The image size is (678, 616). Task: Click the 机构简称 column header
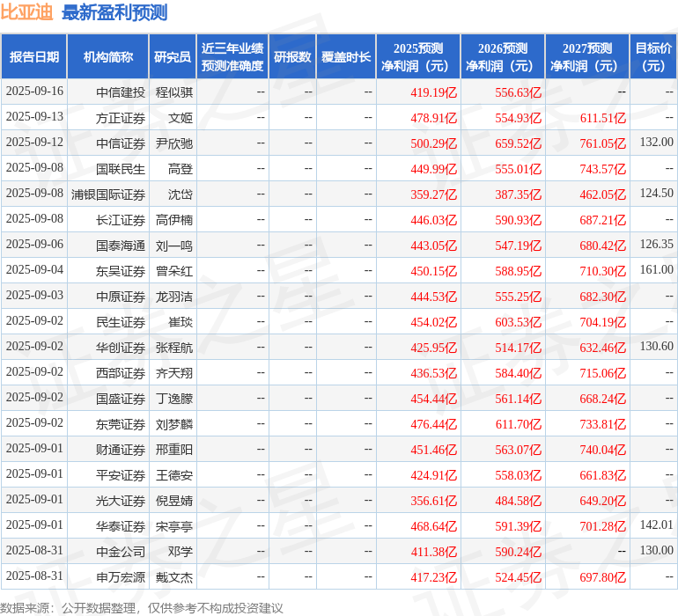(108, 56)
